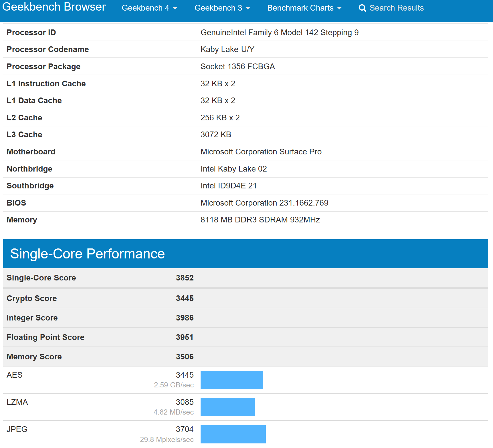
Task: Click the 256 KB x 2 value
Action: point(220,118)
